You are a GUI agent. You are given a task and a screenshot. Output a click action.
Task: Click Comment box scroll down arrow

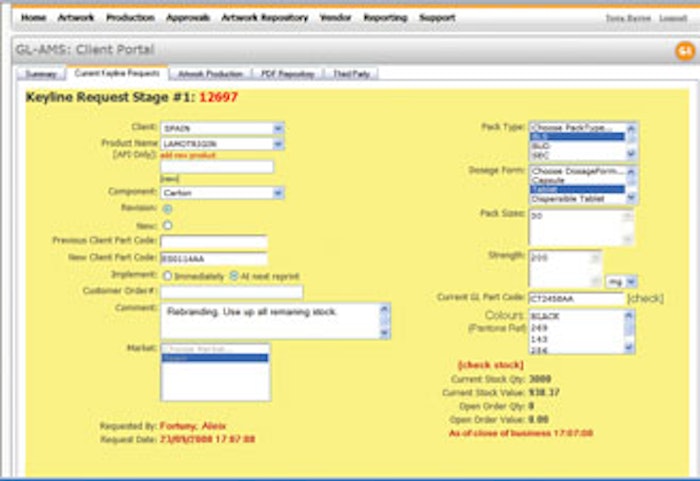click(x=384, y=333)
